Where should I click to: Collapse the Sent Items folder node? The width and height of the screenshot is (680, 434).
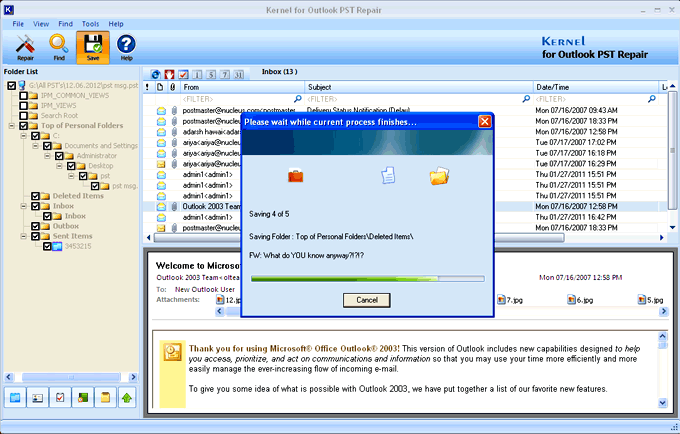24,236
